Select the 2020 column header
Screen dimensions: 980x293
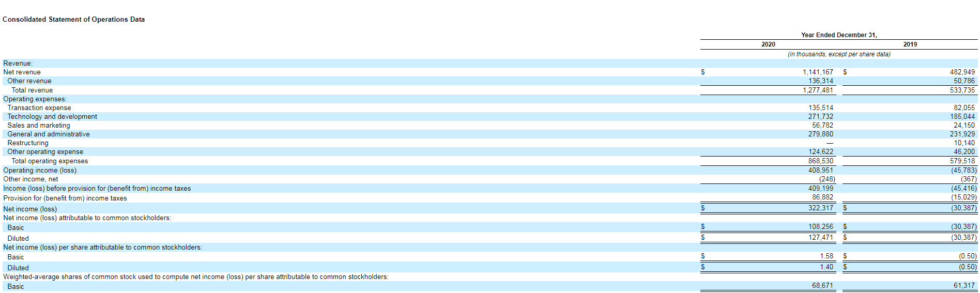click(x=768, y=44)
